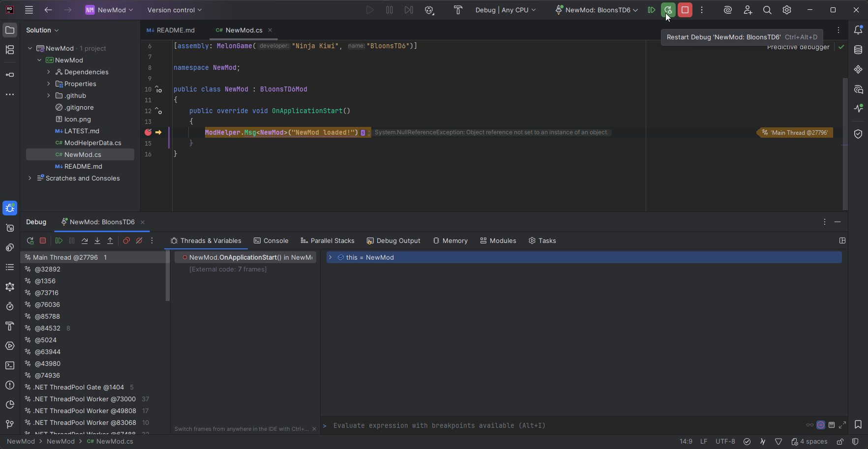
Task: Toggle the file lock icon in status bar
Action: pos(839,441)
